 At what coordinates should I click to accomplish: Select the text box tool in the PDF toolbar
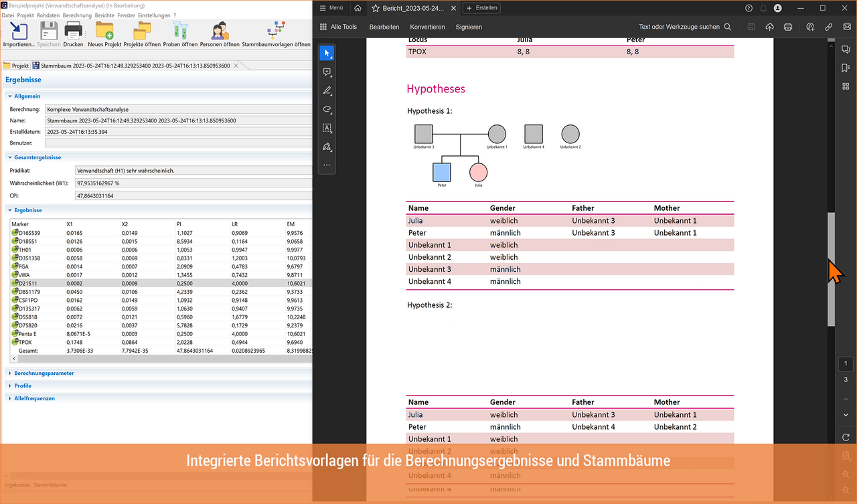click(x=327, y=127)
